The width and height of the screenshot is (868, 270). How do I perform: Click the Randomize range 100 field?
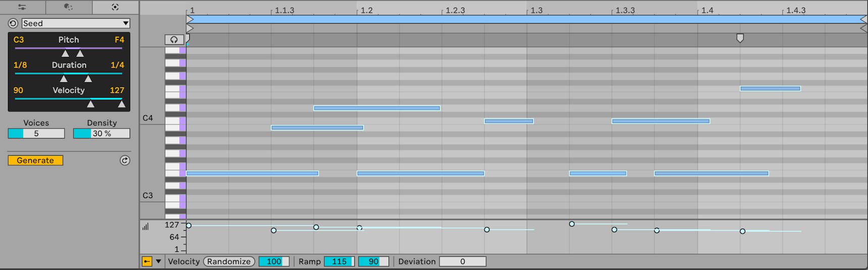(274, 261)
